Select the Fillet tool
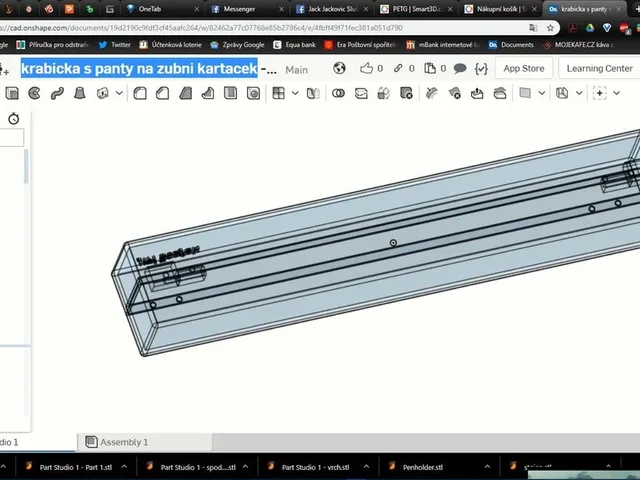The height and width of the screenshot is (480, 640). coord(140,93)
